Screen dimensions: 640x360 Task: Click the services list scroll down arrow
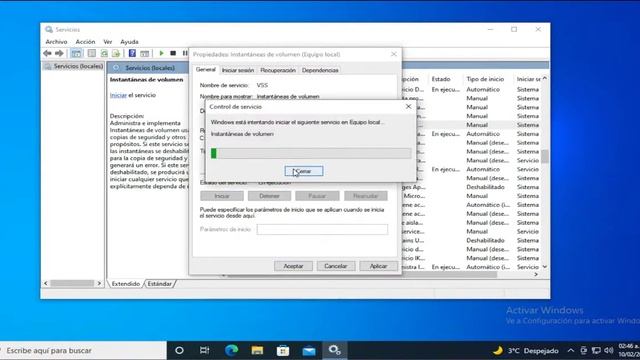tap(545, 267)
